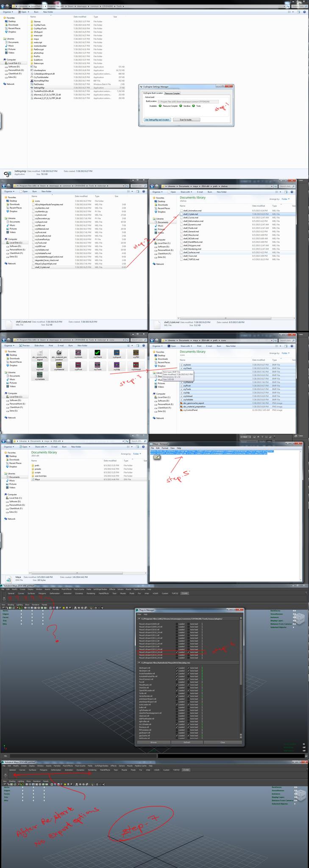Toggle Auto load checkbox for AbcImport.mll
Screen dimensions: 309x868
(189, 671)
